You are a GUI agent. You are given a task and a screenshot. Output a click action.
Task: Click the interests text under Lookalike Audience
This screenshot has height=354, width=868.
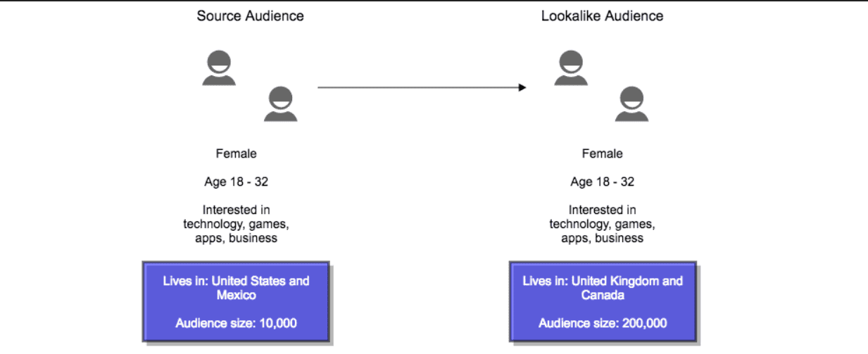click(602, 224)
